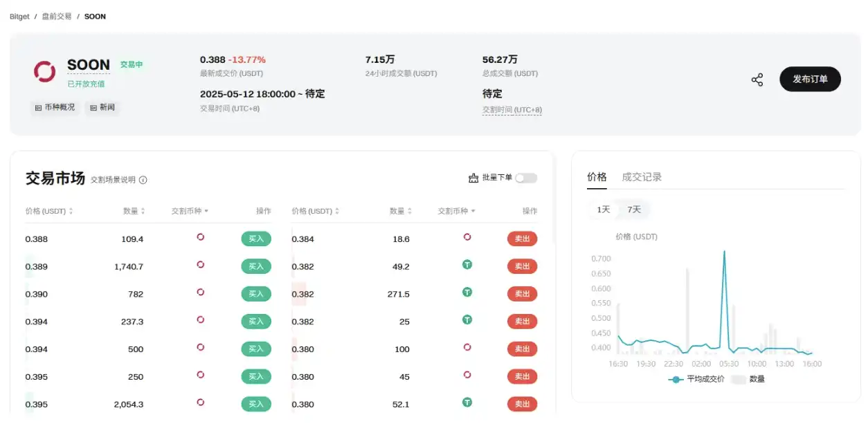Switch to the 成交记录 tab
868x426 pixels.
click(642, 177)
